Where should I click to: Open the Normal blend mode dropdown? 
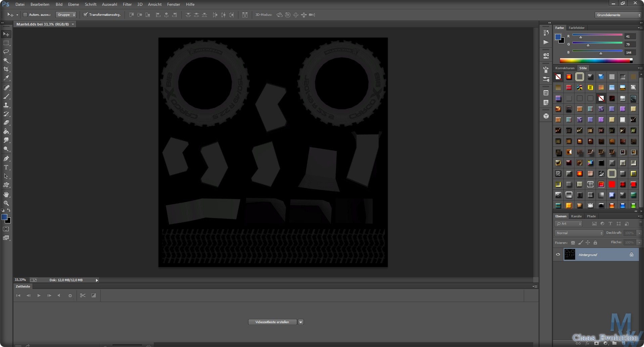(579, 233)
